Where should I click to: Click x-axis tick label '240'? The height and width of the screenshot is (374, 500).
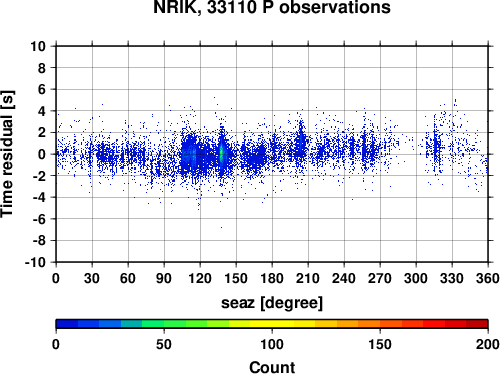click(x=344, y=278)
